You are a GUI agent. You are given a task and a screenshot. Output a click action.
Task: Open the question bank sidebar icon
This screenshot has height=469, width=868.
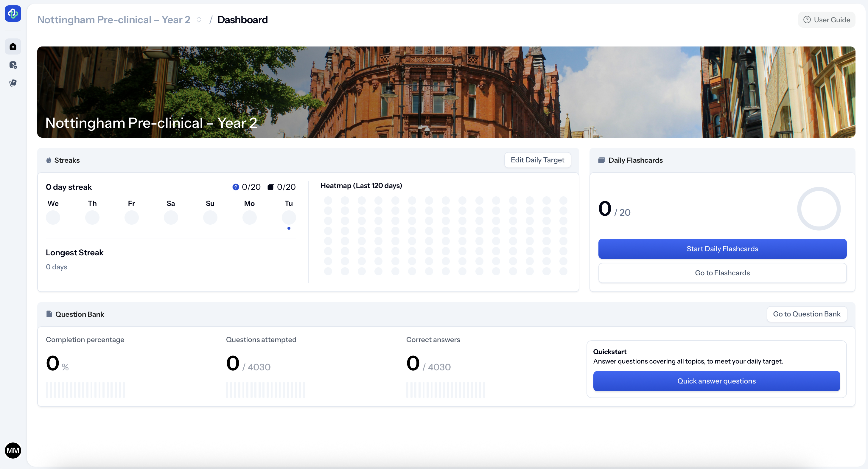point(13,65)
